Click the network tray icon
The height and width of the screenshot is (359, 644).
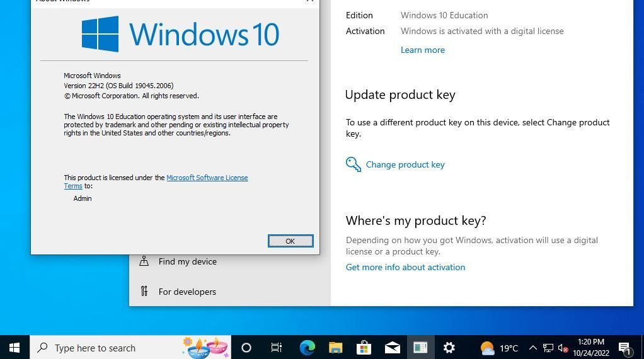click(x=548, y=348)
